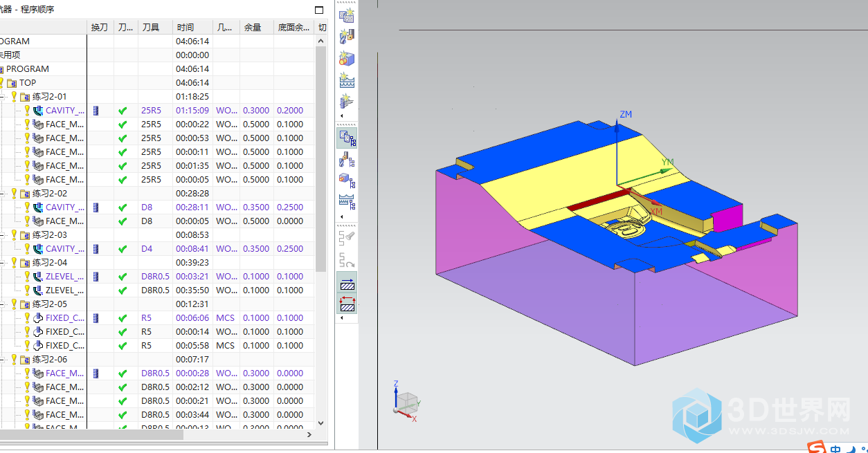
Task: Click the 几... column header
Action: click(226, 27)
